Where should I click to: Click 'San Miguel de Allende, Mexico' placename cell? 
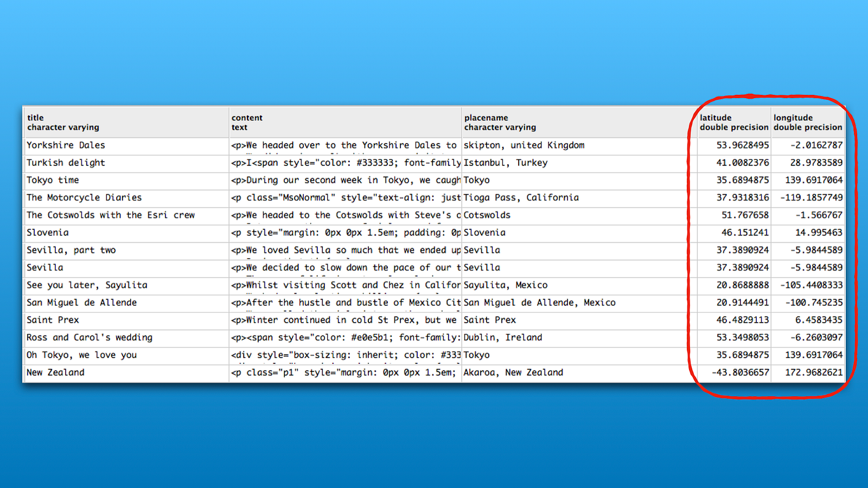click(579, 303)
